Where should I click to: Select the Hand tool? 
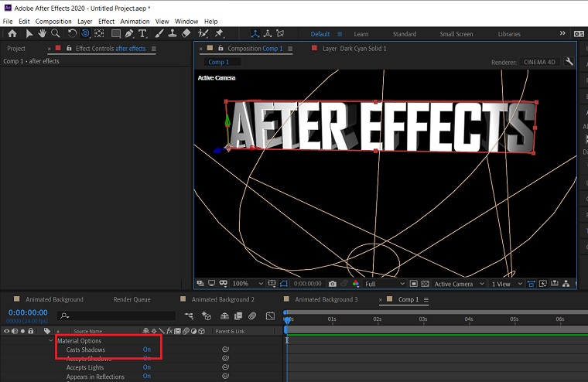click(x=43, y=34)
